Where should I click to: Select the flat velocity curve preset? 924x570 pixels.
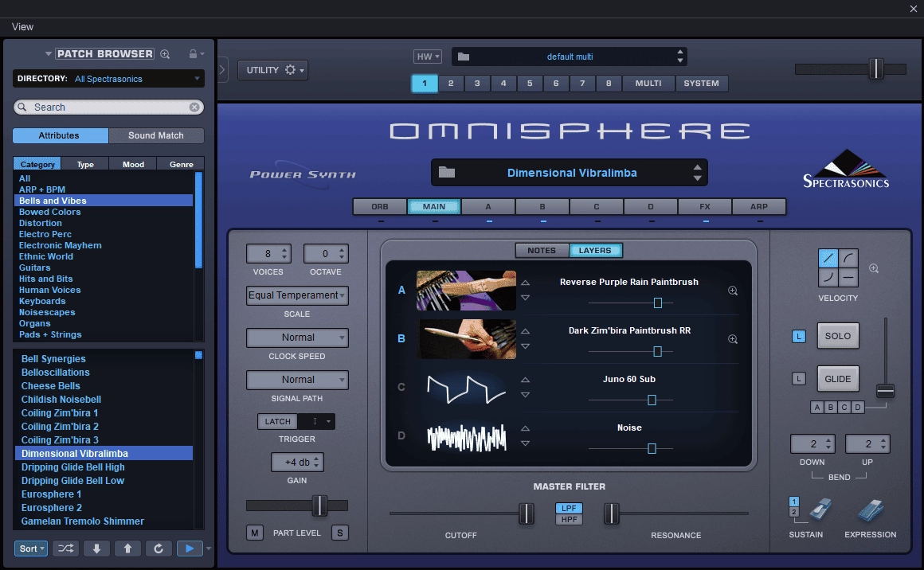pos(848,277)
